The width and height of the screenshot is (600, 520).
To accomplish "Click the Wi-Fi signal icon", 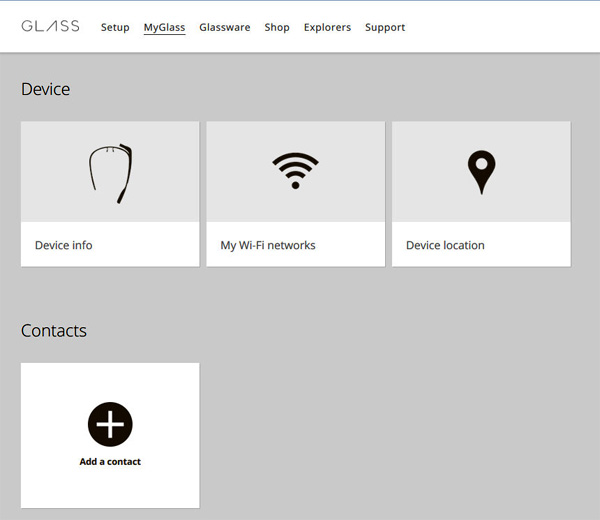I will click(x=295, y=172).
